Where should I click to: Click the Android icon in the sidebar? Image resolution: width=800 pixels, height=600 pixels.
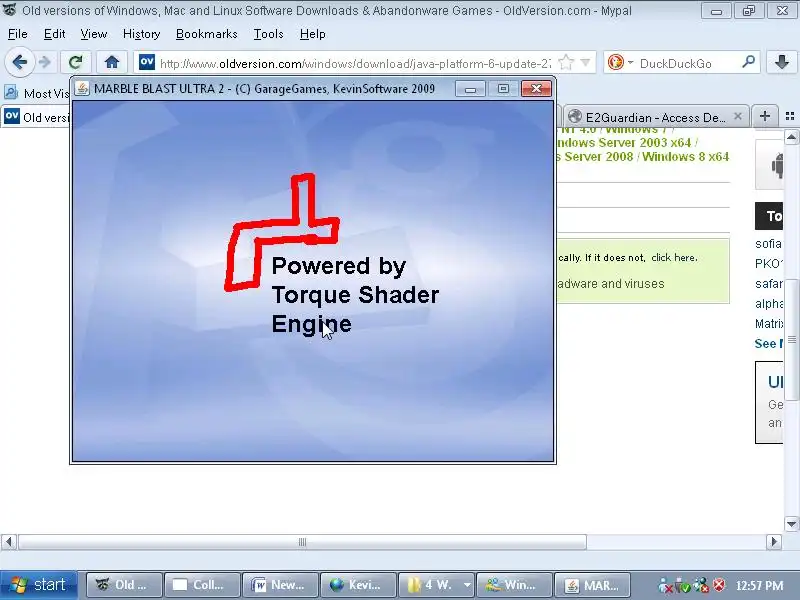click(x=777, y=166)
